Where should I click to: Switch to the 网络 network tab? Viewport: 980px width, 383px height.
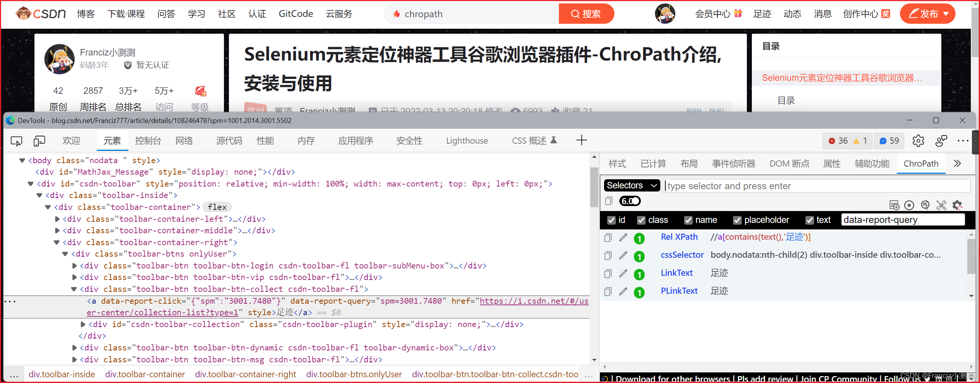point(184,141)
